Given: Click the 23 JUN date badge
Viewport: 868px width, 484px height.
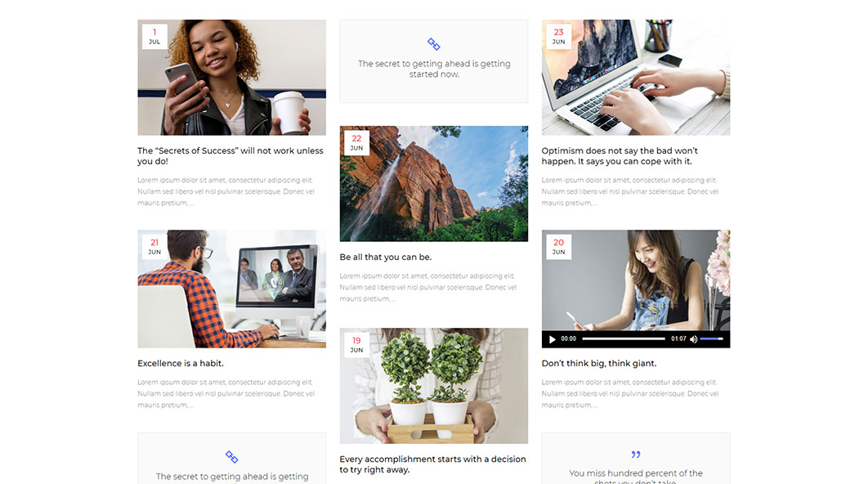Looking at the screenshot, I should click(558, 37).
